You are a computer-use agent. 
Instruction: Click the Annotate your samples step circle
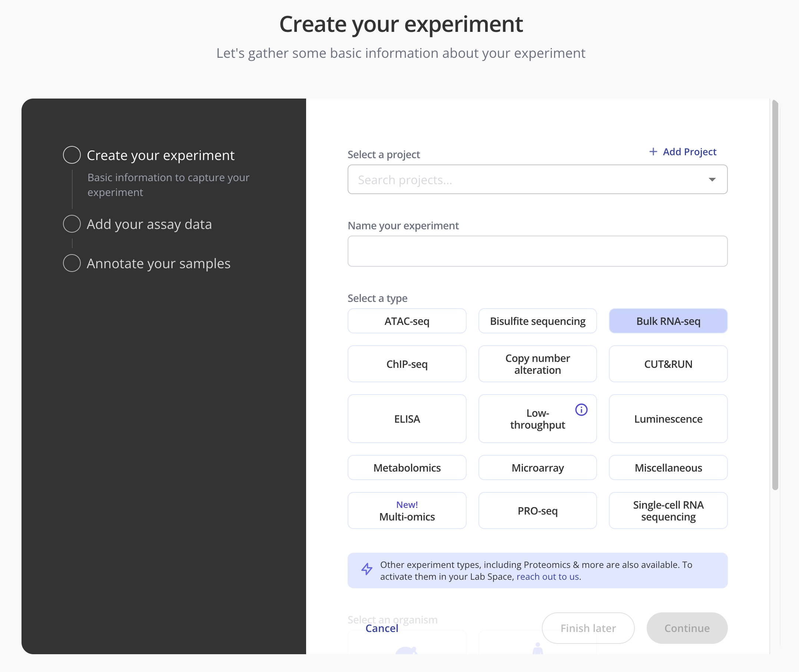click(72, 263)
